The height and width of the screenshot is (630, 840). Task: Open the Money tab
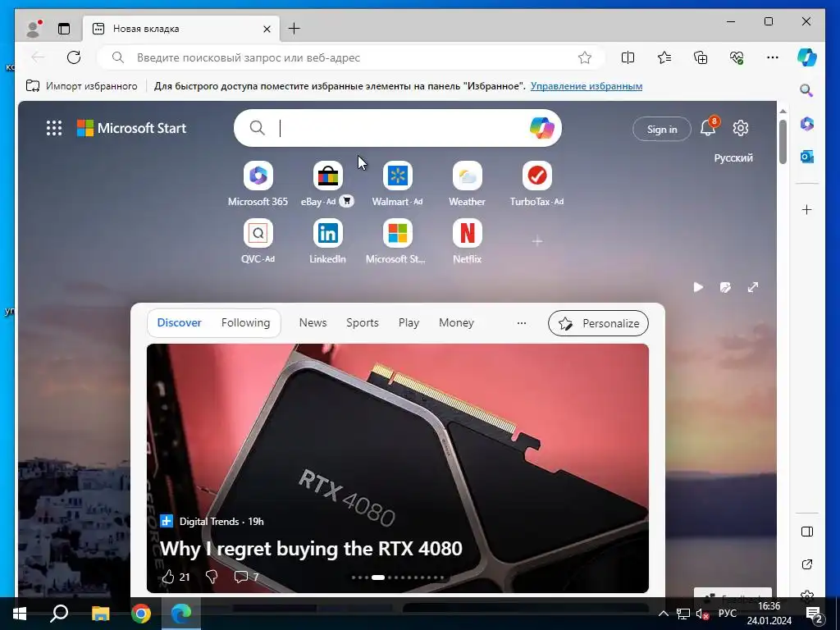point(456,322)
